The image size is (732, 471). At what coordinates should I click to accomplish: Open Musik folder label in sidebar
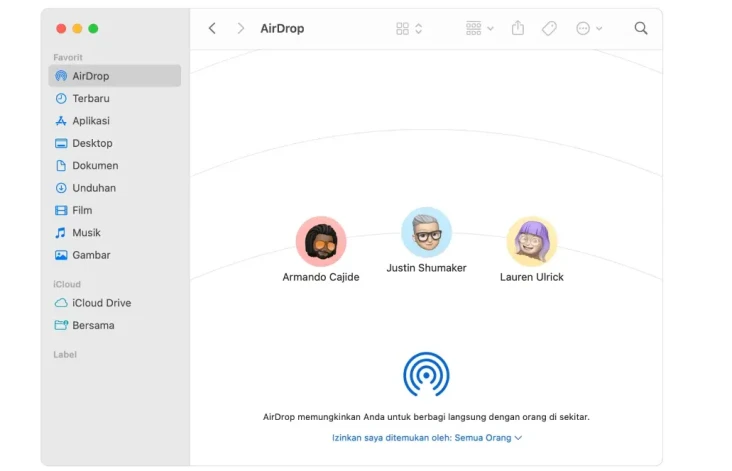86,232
